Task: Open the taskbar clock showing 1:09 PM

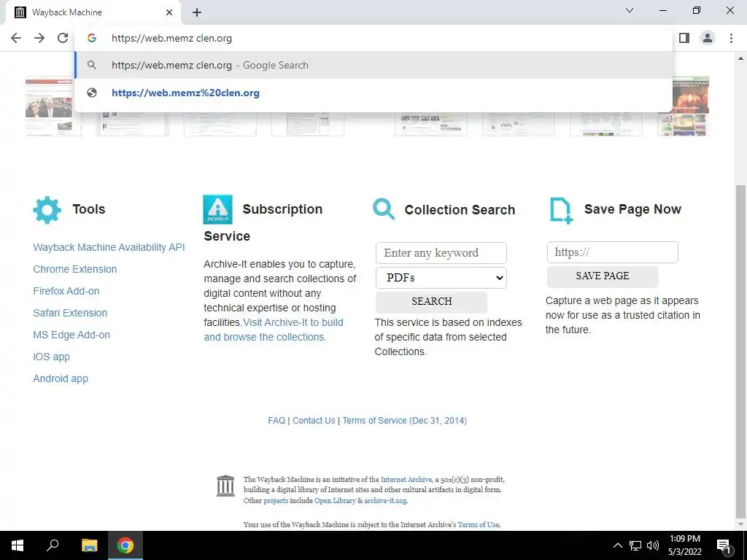Action: (684, 545)
